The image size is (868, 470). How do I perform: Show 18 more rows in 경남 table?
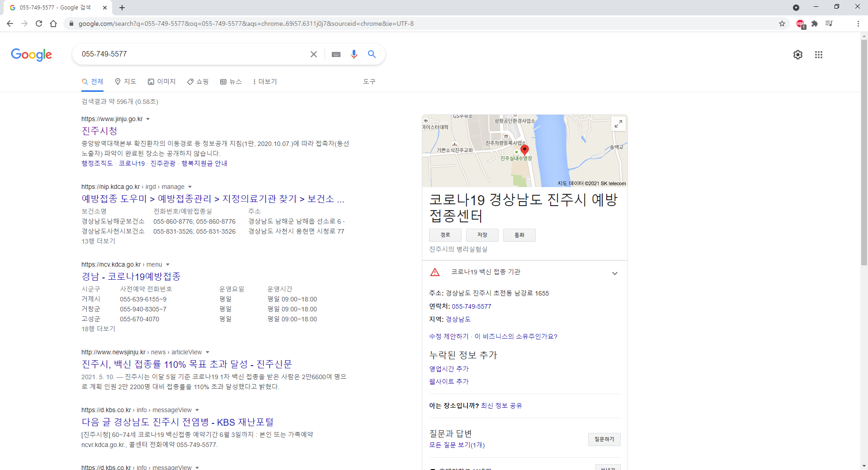click(98, 329)
